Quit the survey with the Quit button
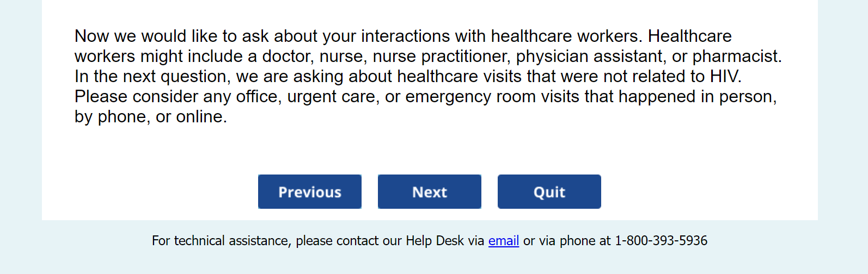 tap(549, 192)
